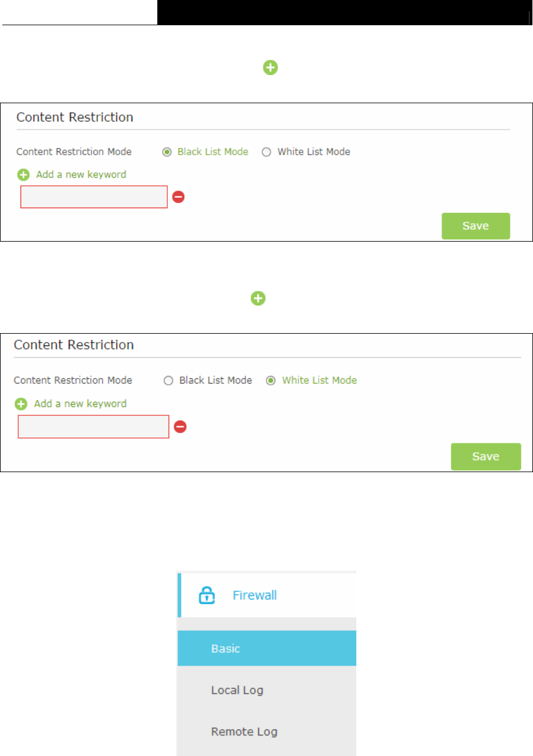Click the standalone green plus icon above the whitelist panel
The height and width of the screenshot is (756, 533).
[x=258, y=299]
